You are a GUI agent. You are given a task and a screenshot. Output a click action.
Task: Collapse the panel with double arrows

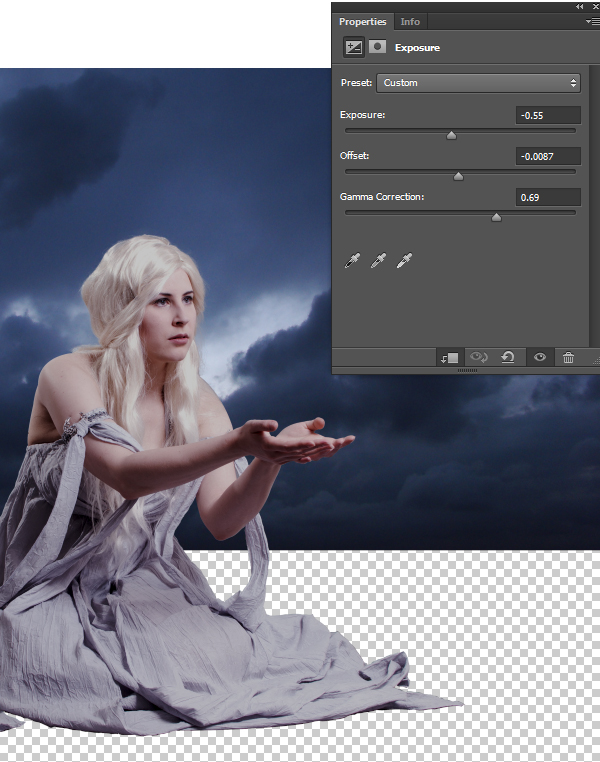[x=580, y=6]
